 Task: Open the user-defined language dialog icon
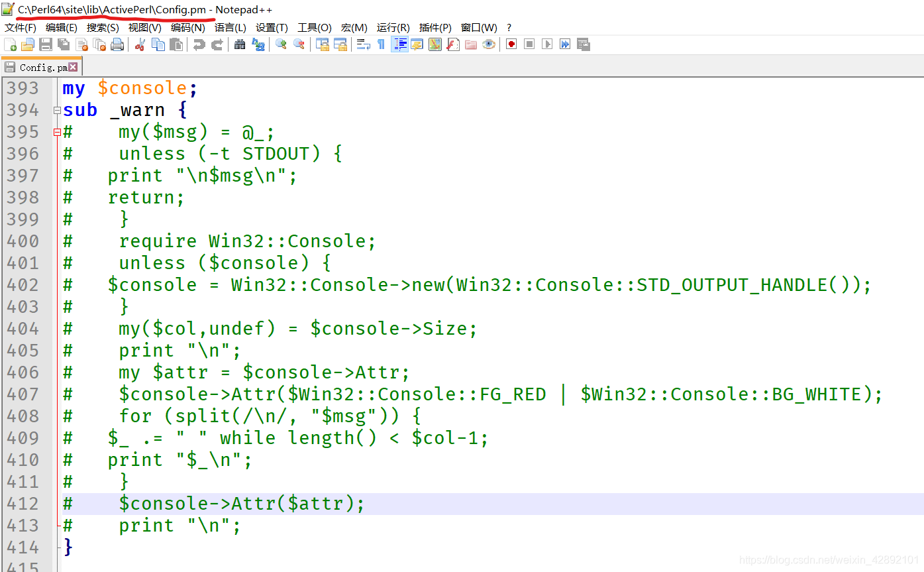tap(417, 44)
